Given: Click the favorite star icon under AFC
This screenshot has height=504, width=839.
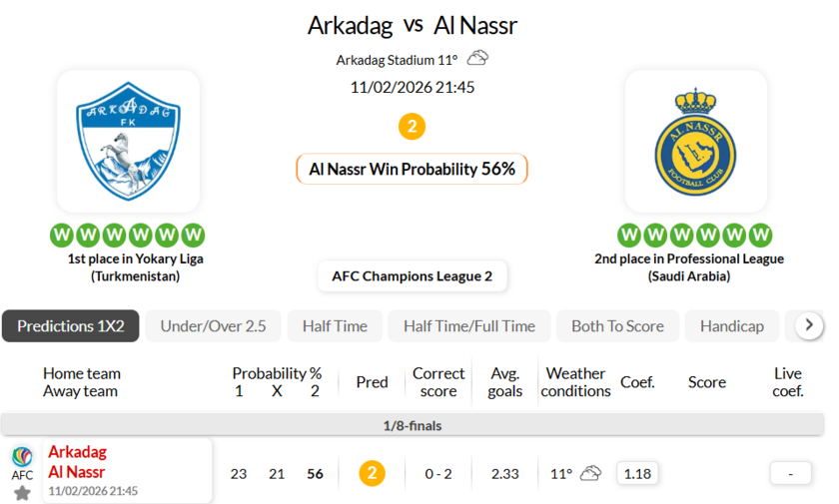Looking at the screenshot, I should 22,492.
